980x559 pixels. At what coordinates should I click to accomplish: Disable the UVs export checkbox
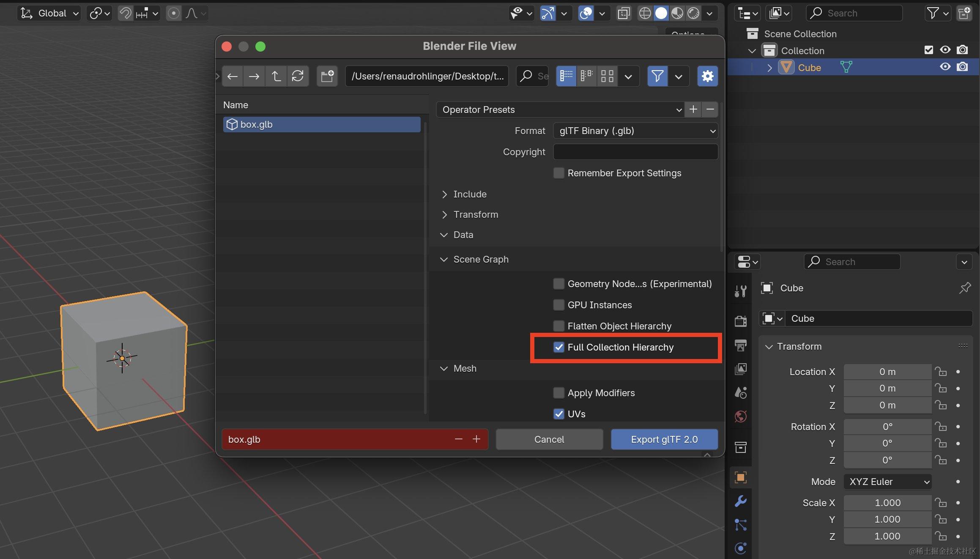point(559,414)
